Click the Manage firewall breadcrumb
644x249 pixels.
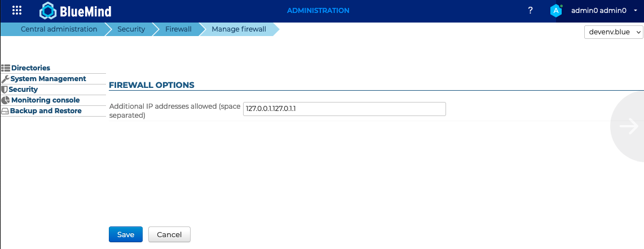(239, 29)
